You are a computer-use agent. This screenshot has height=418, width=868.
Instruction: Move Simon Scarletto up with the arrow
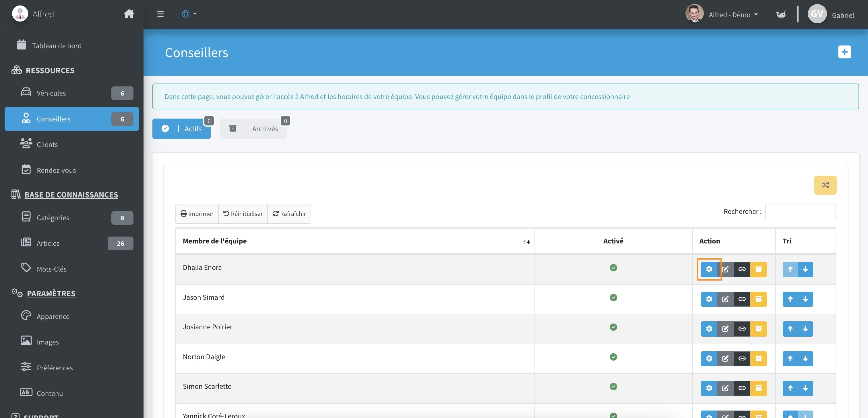coord(790,388)
